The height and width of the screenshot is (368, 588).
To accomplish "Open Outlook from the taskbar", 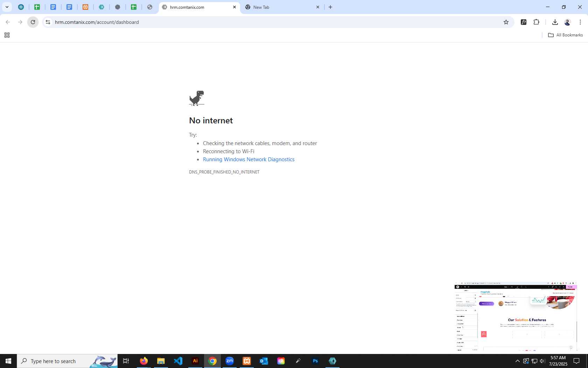I will [264, 361].
